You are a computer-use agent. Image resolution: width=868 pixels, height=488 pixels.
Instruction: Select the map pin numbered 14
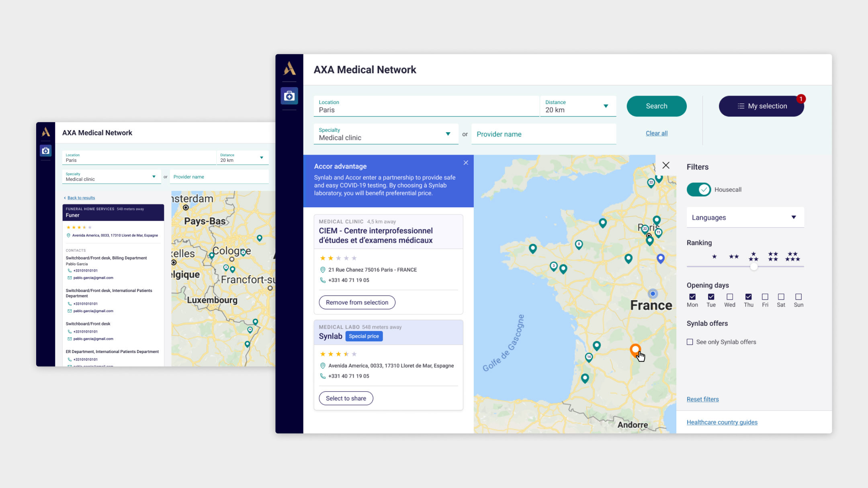[x=589, y=357]
